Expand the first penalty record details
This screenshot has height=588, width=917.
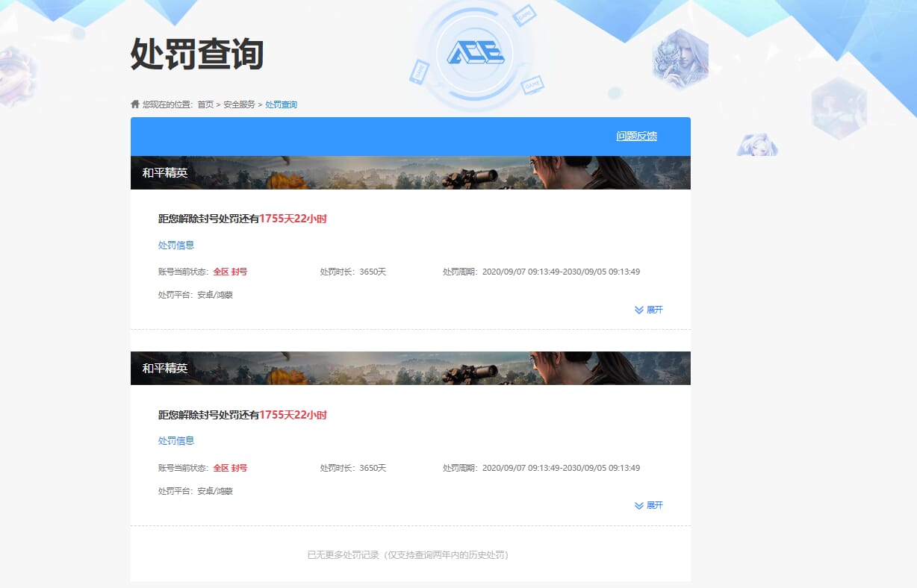[653, 310]
